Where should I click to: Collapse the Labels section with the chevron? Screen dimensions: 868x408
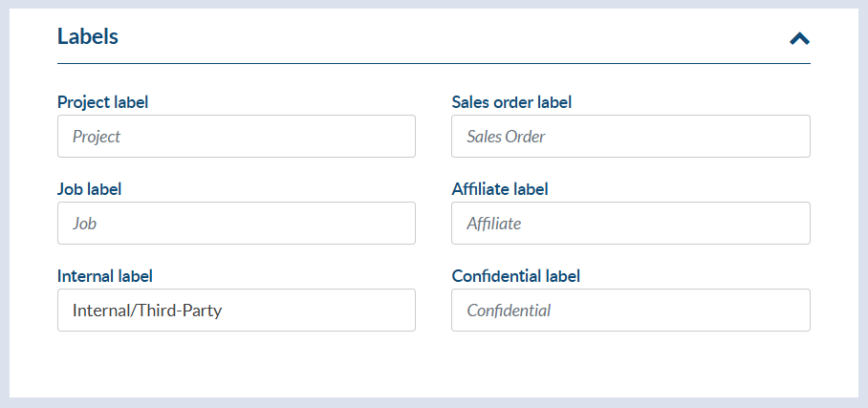click(799, 38)
